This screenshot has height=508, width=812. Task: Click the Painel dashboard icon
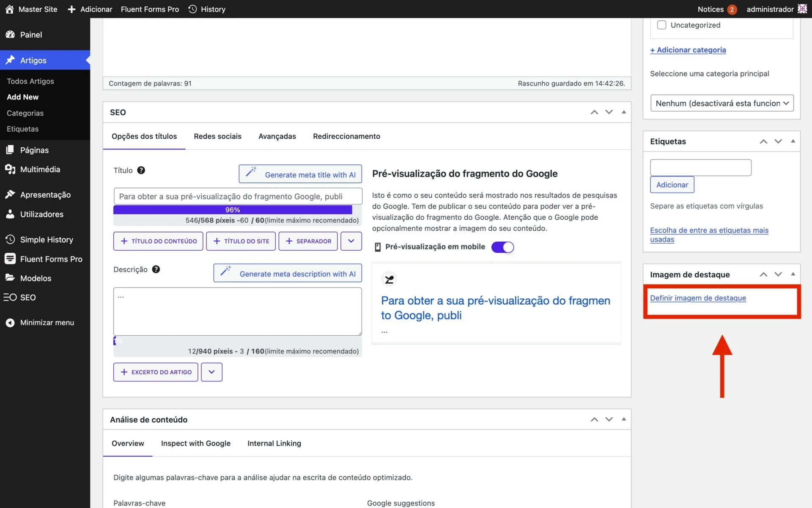click(10, 35)
